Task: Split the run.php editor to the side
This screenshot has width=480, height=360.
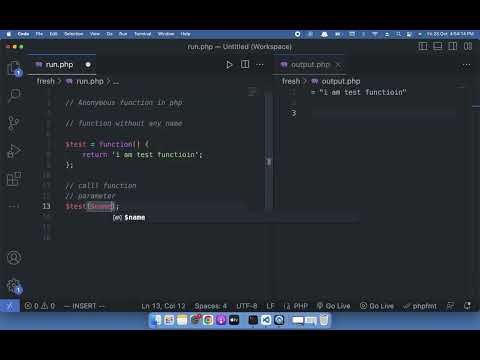Action: pyautogui.click(x=245, y=64)
